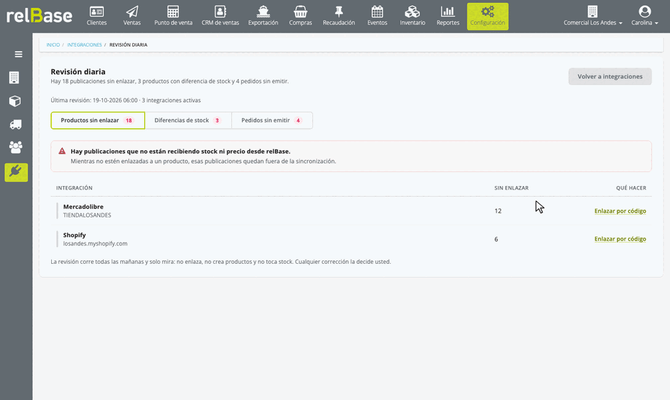Viewport: 670px width, 400px height.
Task: Switch to Diferencias de stock tab
Action: pos(188,121)
